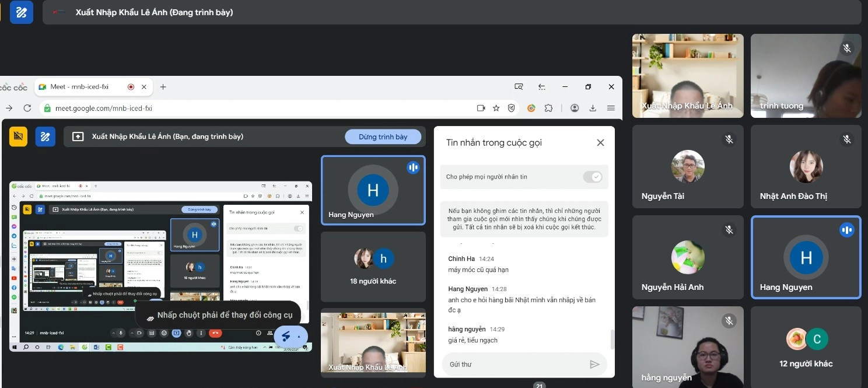Click the 'Gửi thư' message input field

[513, 364]
